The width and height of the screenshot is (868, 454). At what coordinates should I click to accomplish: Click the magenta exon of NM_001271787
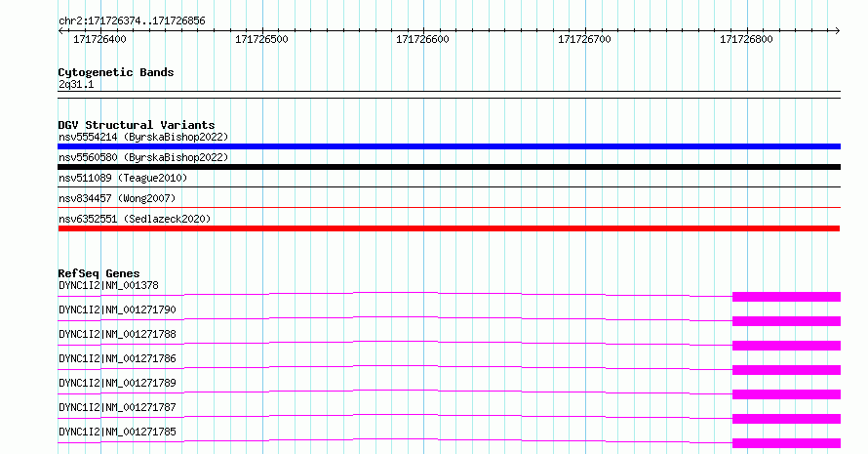pyautogui.click(x=787, y=419)
